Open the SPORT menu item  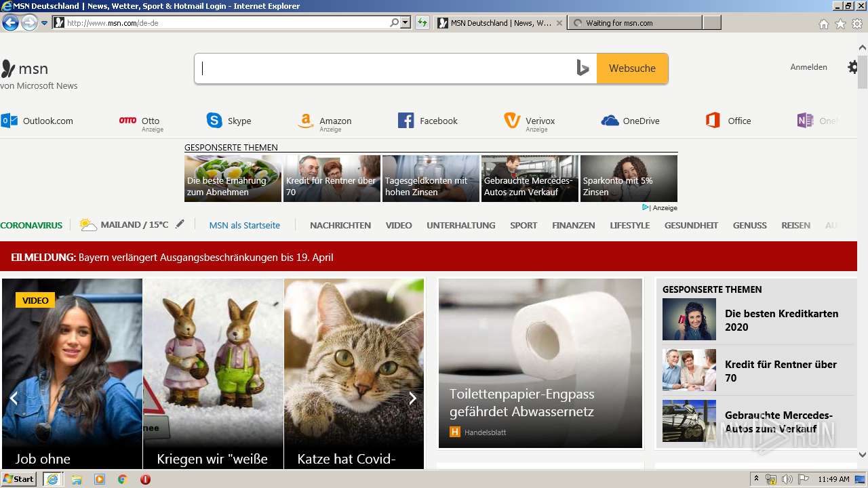[524, 225]
